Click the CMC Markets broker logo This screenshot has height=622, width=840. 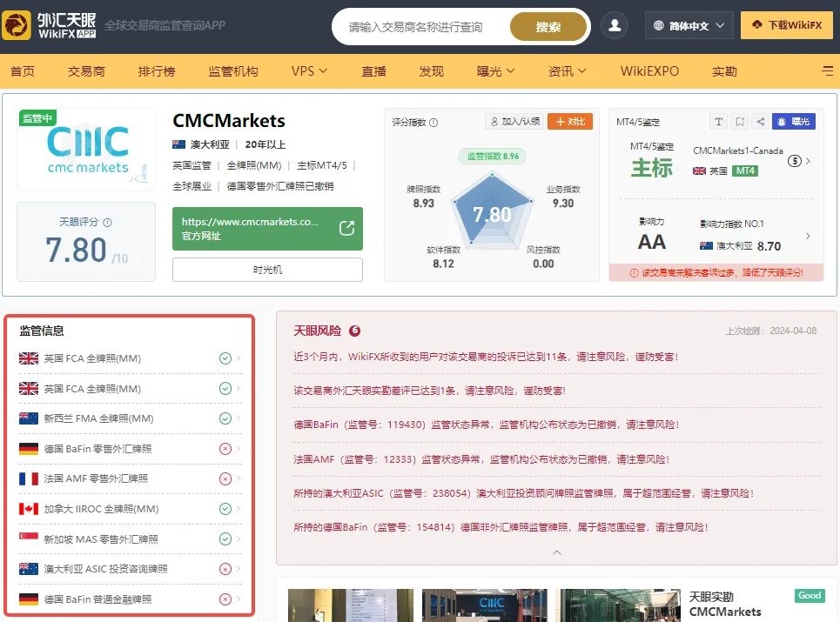(x=86, y=150)
